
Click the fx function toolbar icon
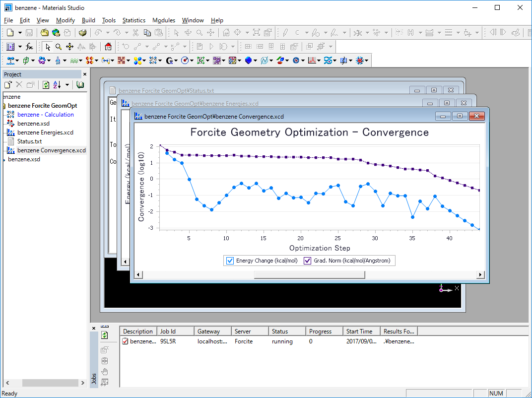(30, 47)
